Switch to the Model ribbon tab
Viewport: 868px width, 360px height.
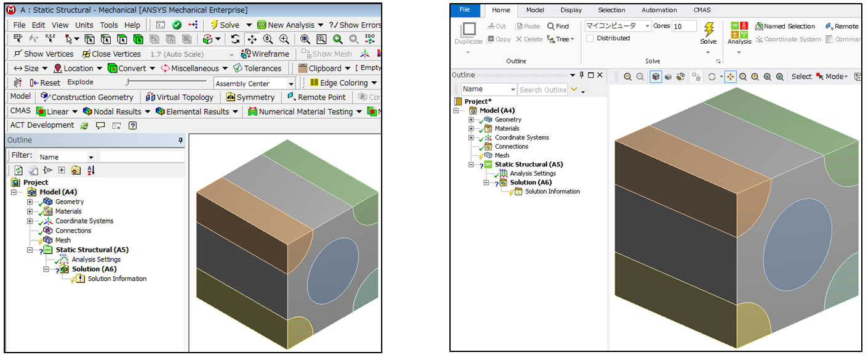click(534, 10)
